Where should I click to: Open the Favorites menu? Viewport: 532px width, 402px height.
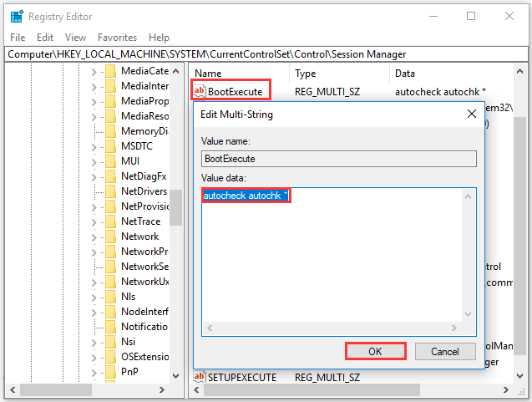117,38
